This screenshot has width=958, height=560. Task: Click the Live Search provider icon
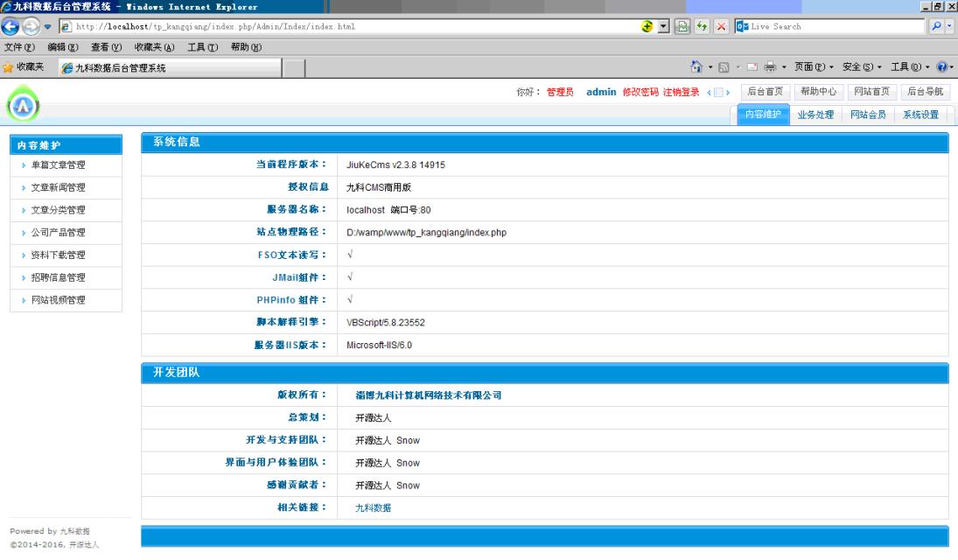click(x=742, y=26)
